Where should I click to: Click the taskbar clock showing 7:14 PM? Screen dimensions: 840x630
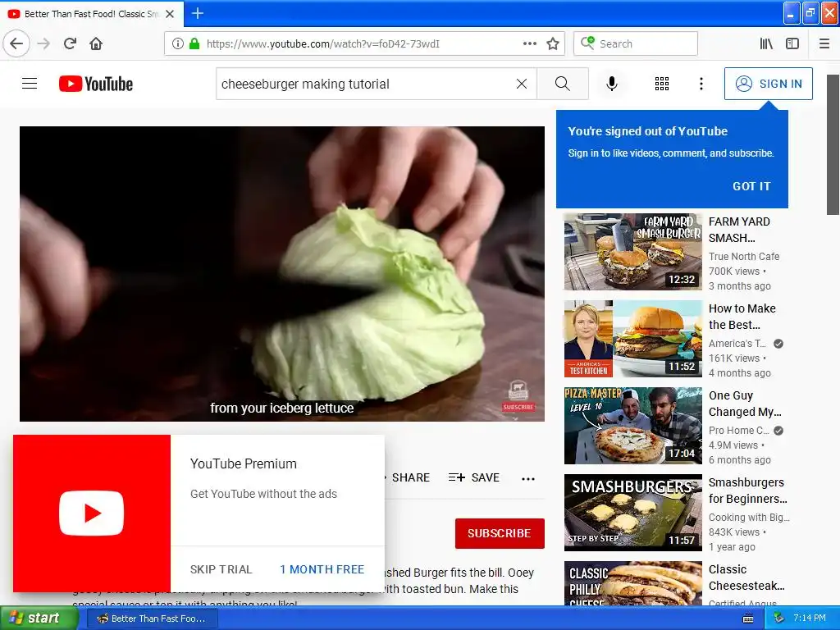[x=810, y=619]
